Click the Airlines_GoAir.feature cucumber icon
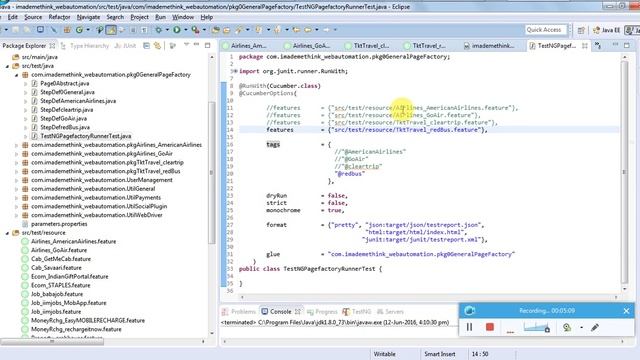This screenshot has height=360, width=640. pyautogui.click(x=25, y=250)
